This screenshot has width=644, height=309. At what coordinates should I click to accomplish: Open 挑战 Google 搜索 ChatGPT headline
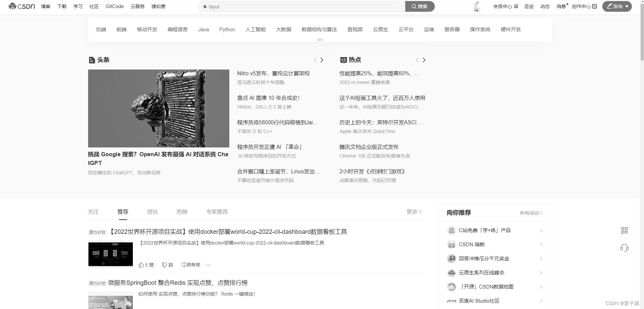pos(158,159)
